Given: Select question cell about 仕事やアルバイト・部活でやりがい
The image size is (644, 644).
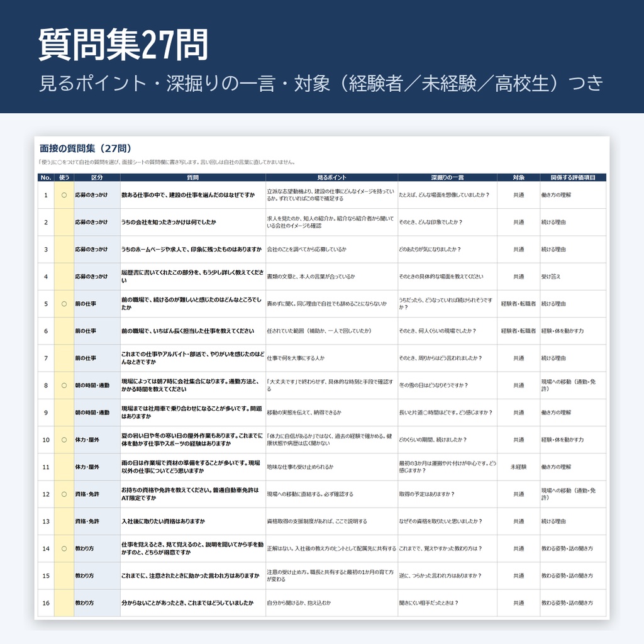Looking at the screenshot, I should tap(193, 358).
